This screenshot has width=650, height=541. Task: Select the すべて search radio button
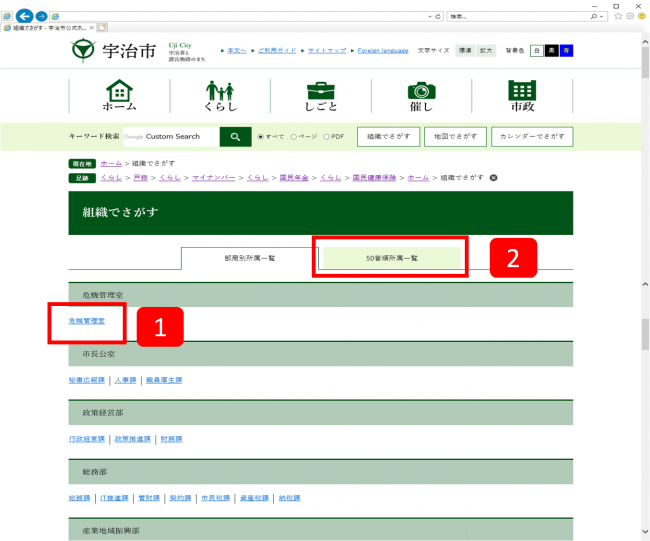coord(261,137)
